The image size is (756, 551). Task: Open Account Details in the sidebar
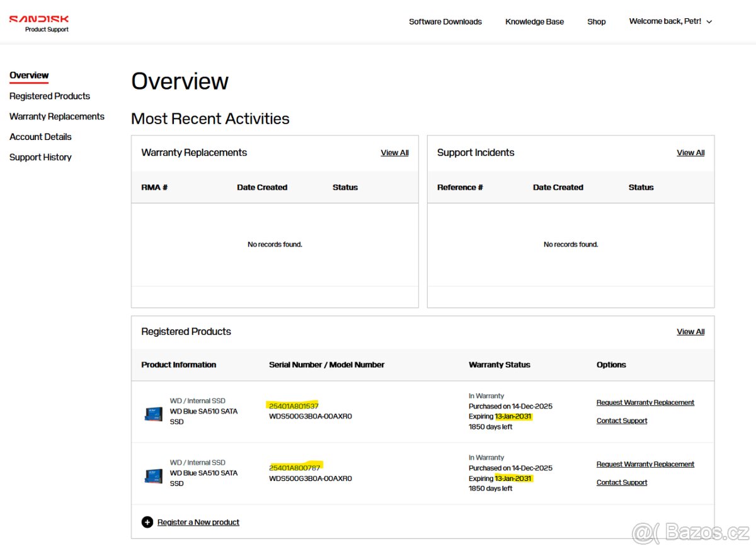[40, 137]
